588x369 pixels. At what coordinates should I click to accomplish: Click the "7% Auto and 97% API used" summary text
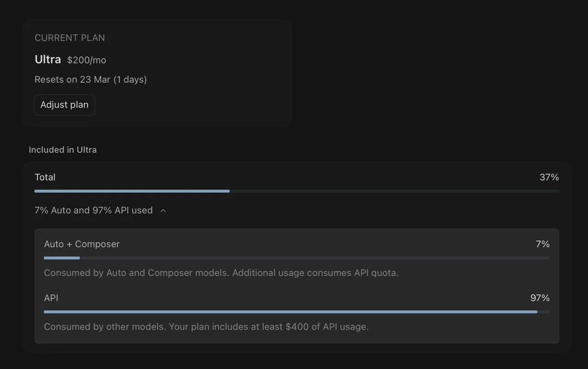pyautogui.click(x=93, y=210)
